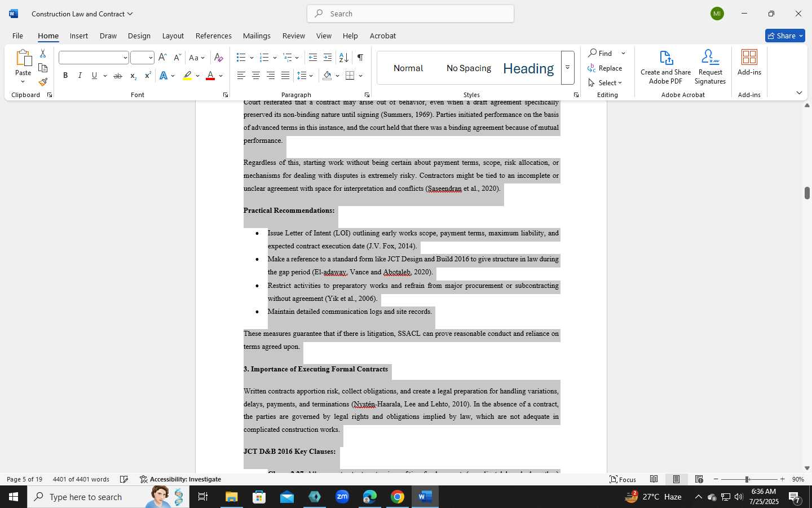The image size is (812, 508).
Task: Select Print Layout view
Action: point(676,479)
